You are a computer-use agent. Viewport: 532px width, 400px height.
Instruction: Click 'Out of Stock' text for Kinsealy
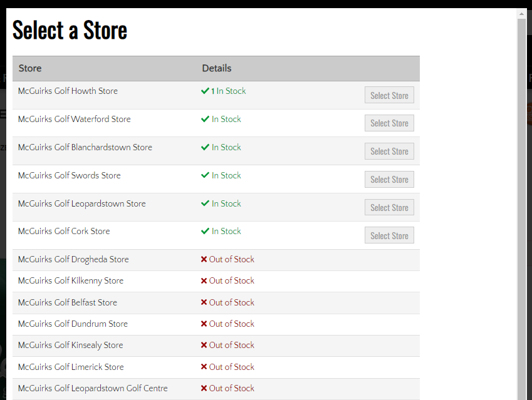pyautogui.click(x=231, y=345)
